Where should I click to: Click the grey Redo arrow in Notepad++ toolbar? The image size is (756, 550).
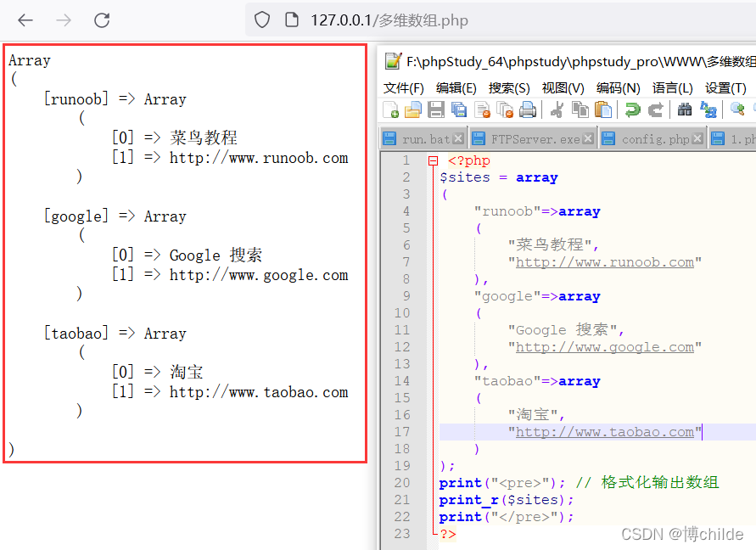[x=655, y=109]
